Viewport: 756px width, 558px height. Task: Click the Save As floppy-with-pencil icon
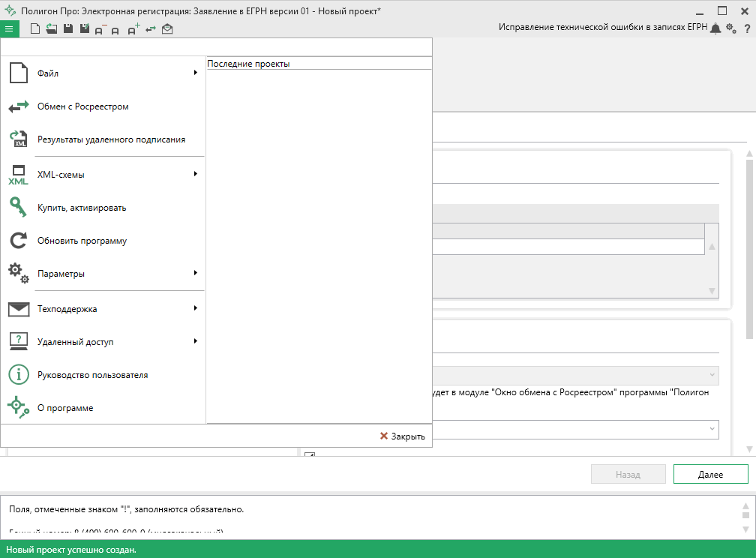pyautogui.click(x=84, y=29)
